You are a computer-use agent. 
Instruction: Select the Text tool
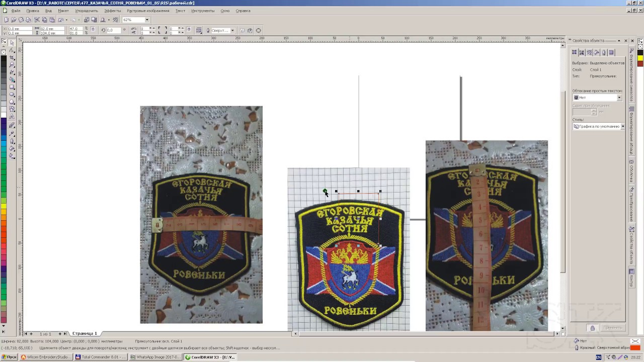click(12, 116)
